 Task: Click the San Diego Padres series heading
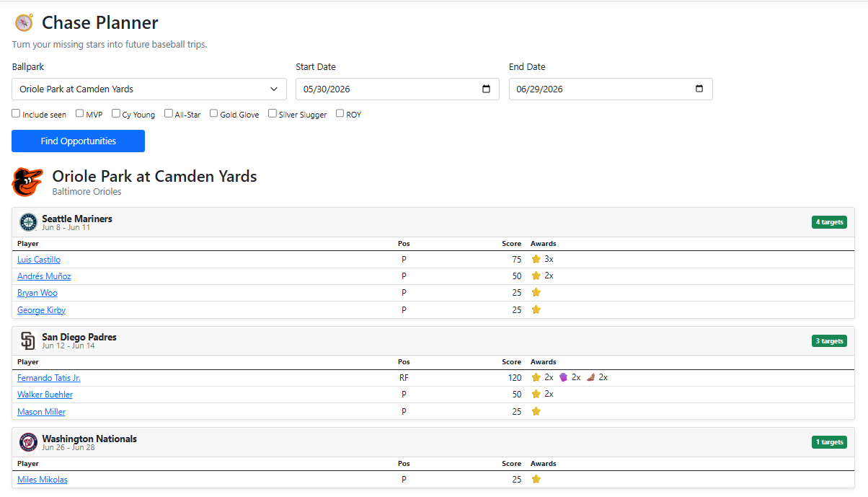click(x=79, y=337)
